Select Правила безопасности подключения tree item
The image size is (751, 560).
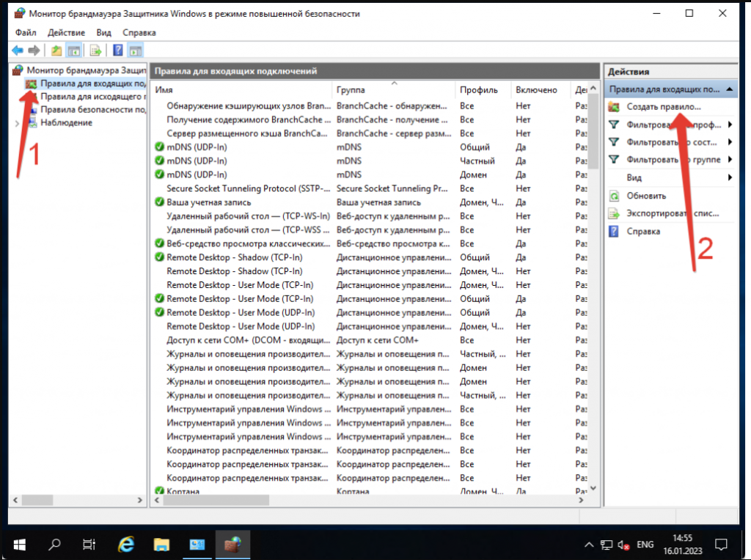tap(93, 109)
